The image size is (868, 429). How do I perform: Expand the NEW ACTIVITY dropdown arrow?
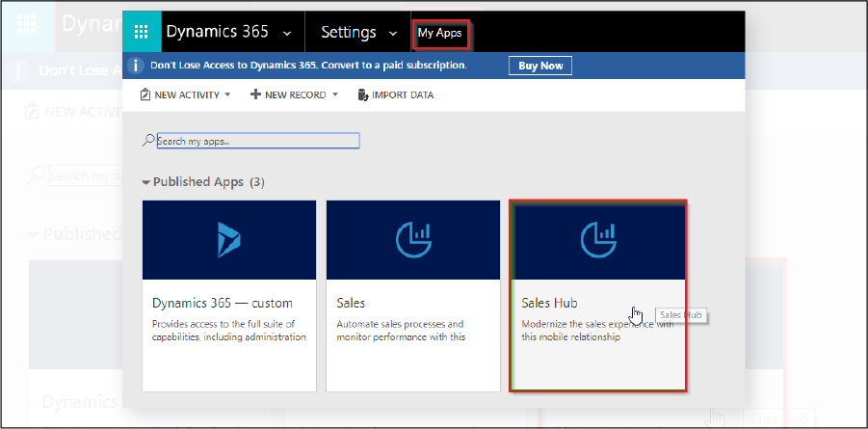tap(227, 94)
